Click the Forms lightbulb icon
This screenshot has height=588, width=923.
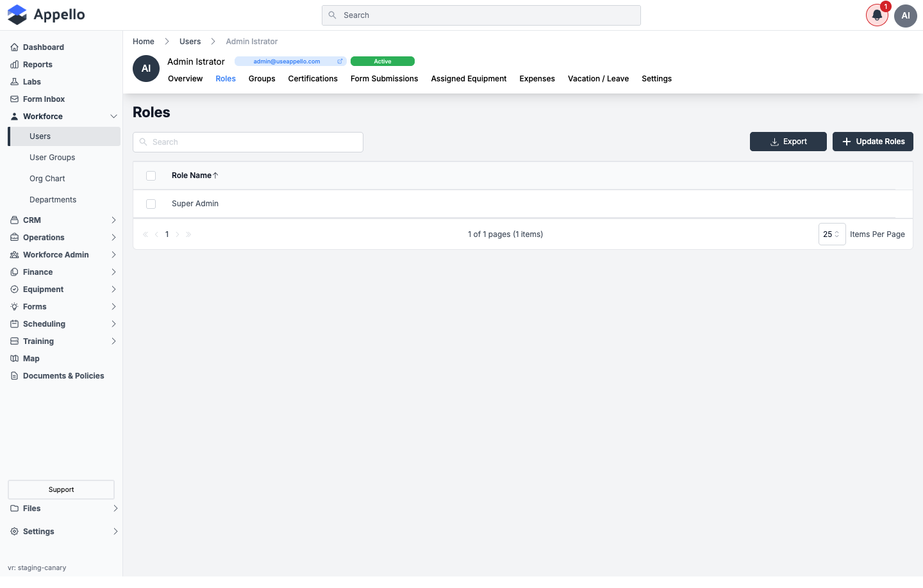coord(14,307)
